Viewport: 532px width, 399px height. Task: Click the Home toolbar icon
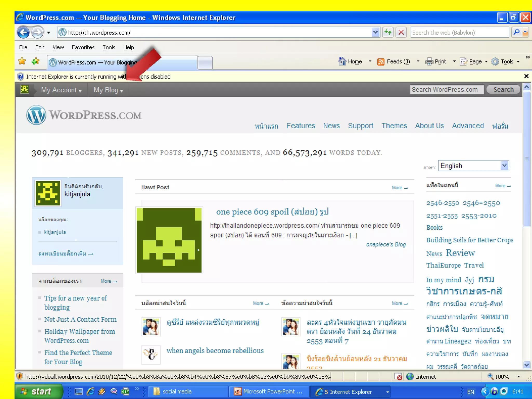(342, 62)
